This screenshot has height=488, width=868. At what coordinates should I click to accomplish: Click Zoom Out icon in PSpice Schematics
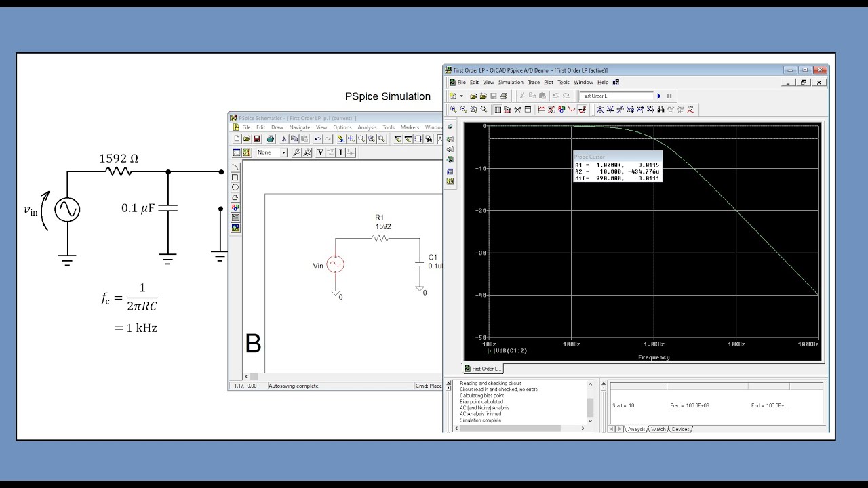pos(361,139)
